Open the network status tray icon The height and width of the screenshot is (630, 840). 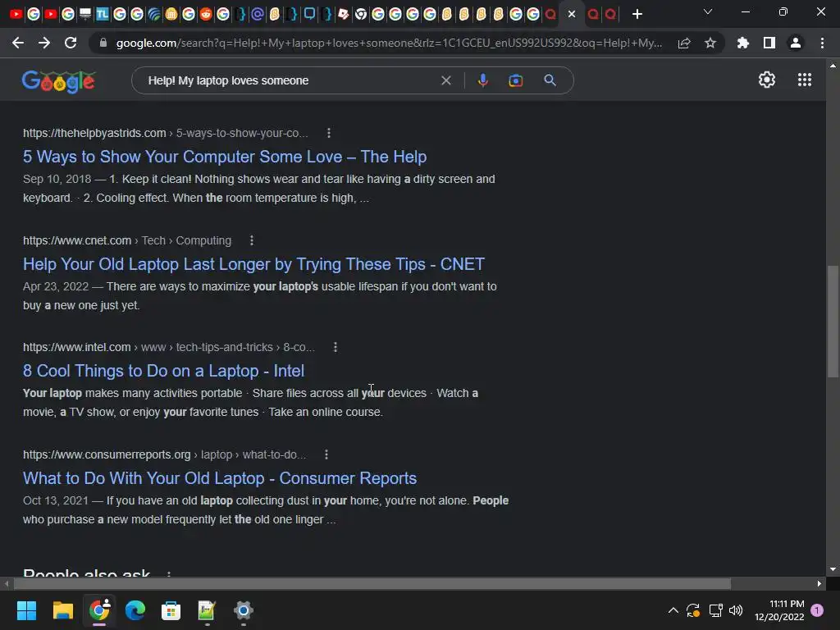pyautogui.click(x=715, y=610)
